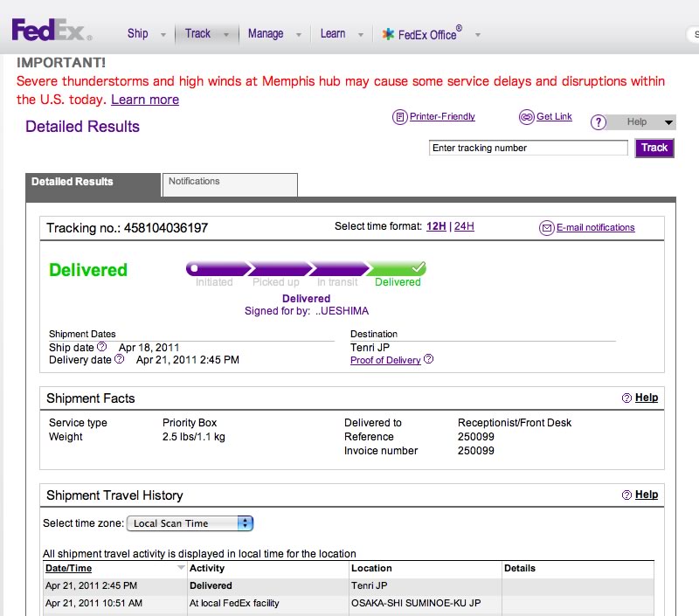Click the help icon beside Ship date
The image size is (699, 616).
[x=101, y=346]
